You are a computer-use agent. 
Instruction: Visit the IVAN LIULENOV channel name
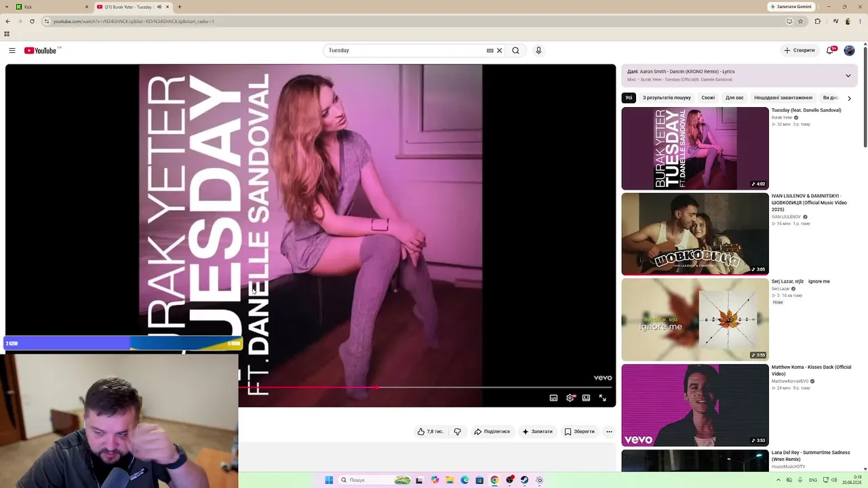786,217
